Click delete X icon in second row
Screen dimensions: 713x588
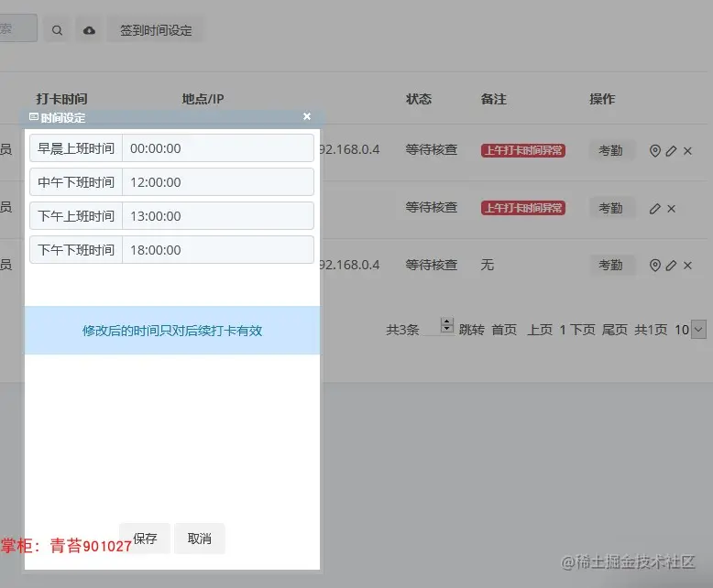pyautogui.click(x=671, y=209)
